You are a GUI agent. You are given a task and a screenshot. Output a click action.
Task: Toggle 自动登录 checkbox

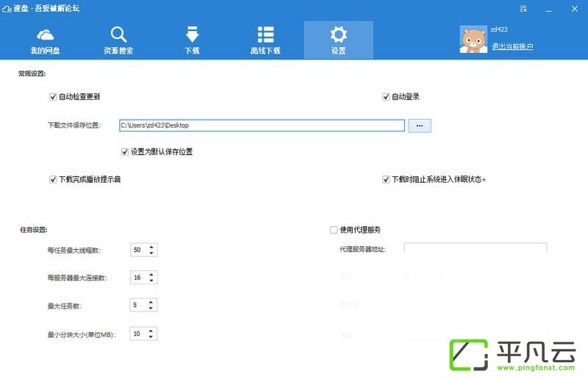point(386,97)
